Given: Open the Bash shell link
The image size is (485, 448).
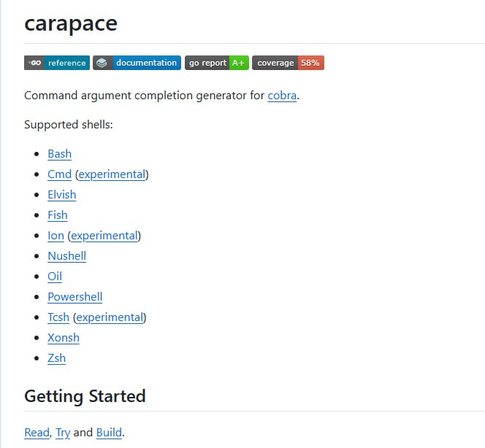Looking at the screenshot, I should (59, 154).
